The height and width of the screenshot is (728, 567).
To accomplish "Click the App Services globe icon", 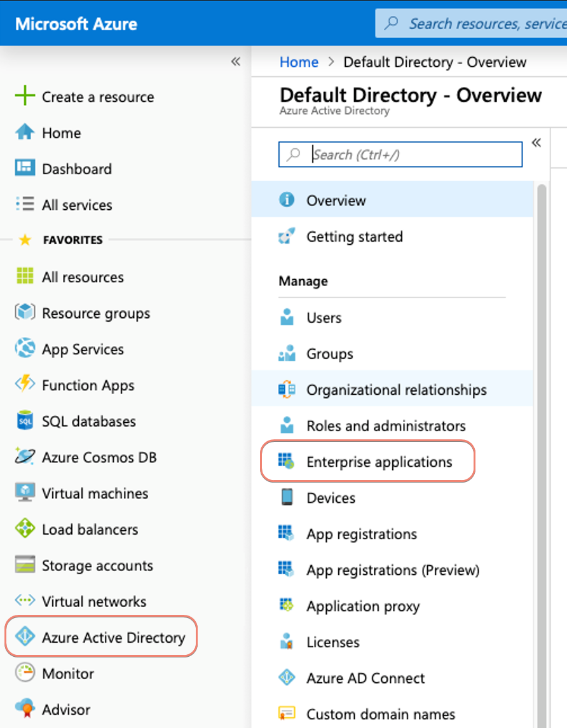I will 25,348.
